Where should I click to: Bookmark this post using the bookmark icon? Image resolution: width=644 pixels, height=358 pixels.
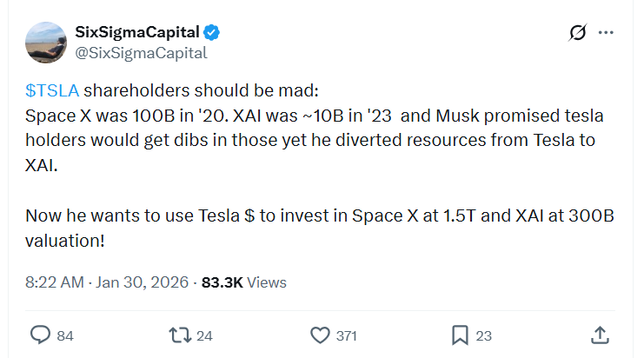coord(460,335)
